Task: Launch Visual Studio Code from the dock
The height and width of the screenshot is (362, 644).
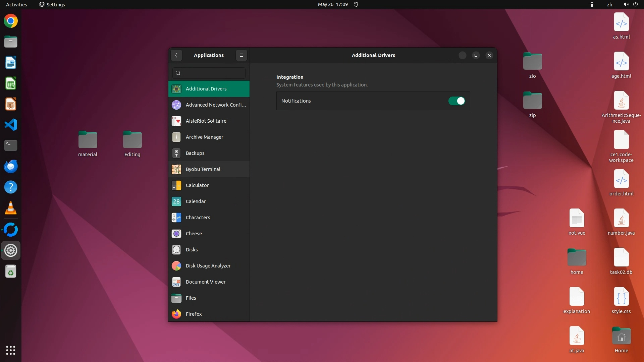Action: click(11, 125)
